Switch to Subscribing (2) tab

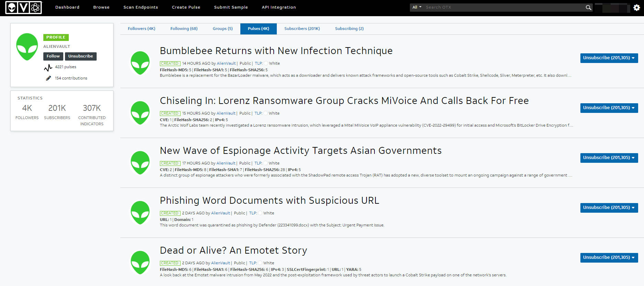click(349, 29)
